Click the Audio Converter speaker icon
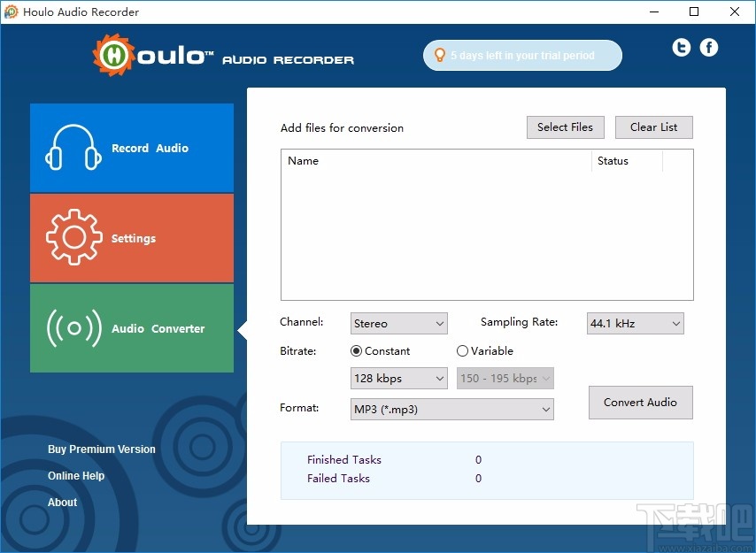This screenshot has height=553, width=756. (x=74, y=328)
